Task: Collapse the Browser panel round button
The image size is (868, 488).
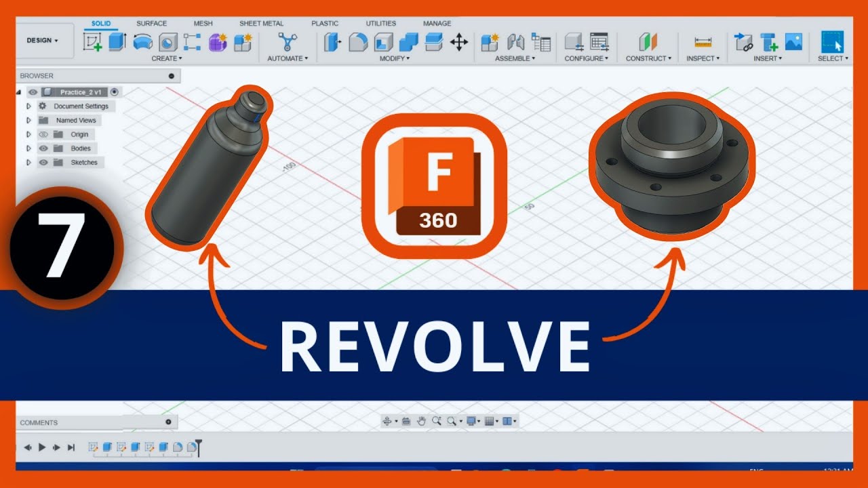Action: click(x=172, y=76)
